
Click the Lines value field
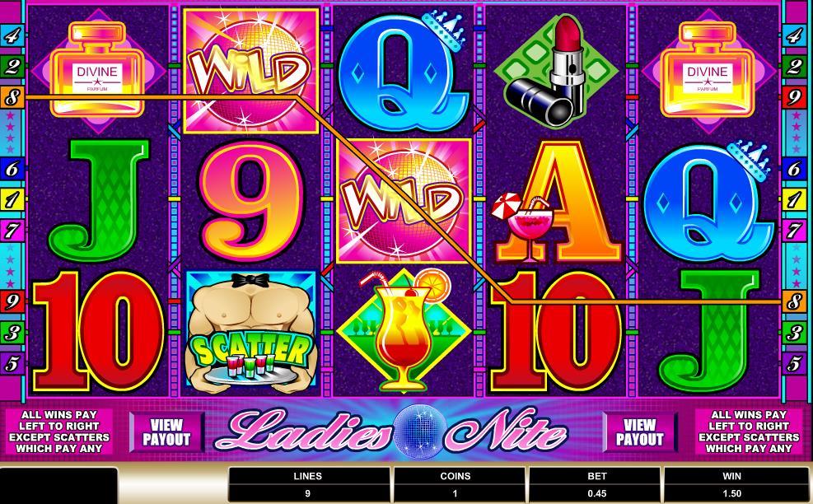308,492
